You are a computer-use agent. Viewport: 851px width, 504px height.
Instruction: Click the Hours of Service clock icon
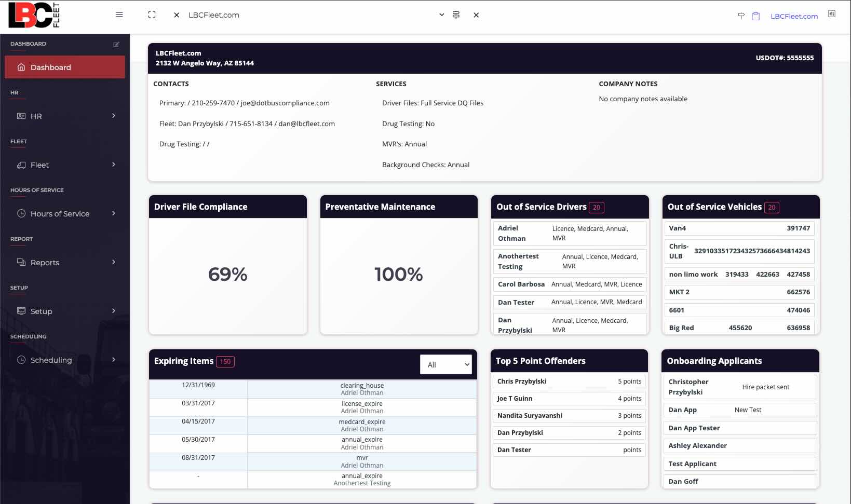[21, 213]
